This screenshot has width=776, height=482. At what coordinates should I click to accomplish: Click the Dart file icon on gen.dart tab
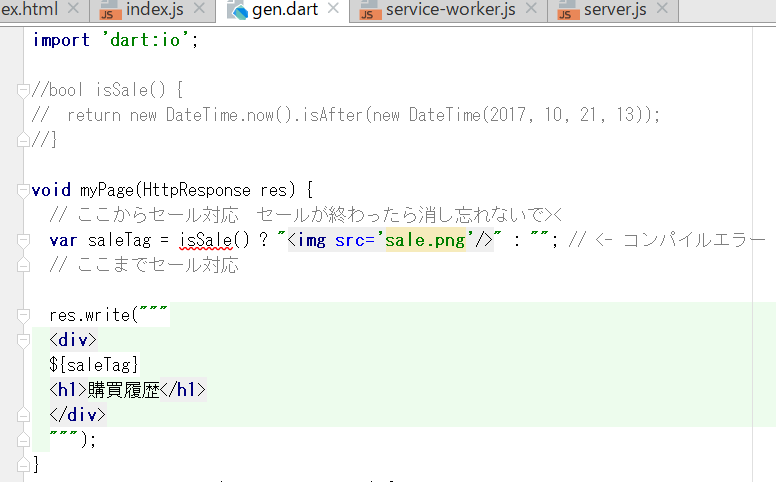coord(238,10)
